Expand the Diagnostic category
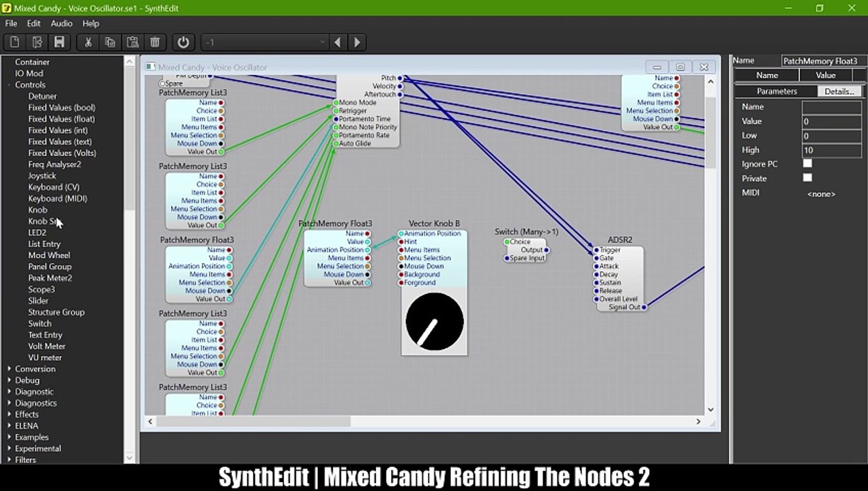 (9, 391)
